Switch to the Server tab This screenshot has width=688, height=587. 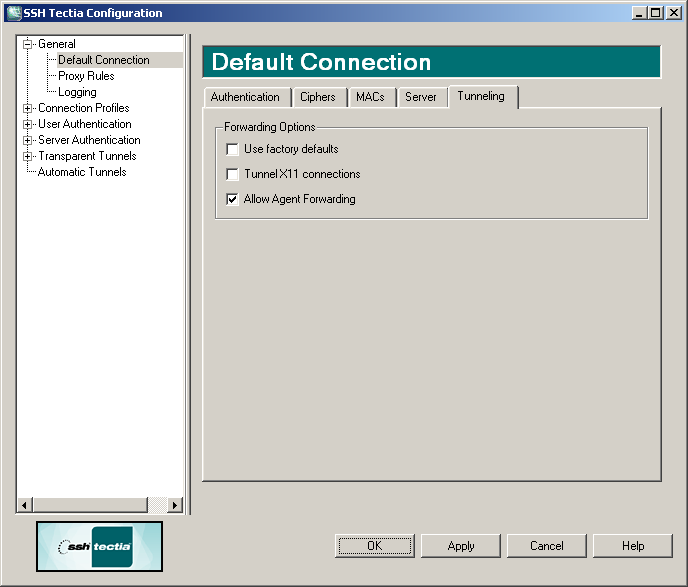422,97
